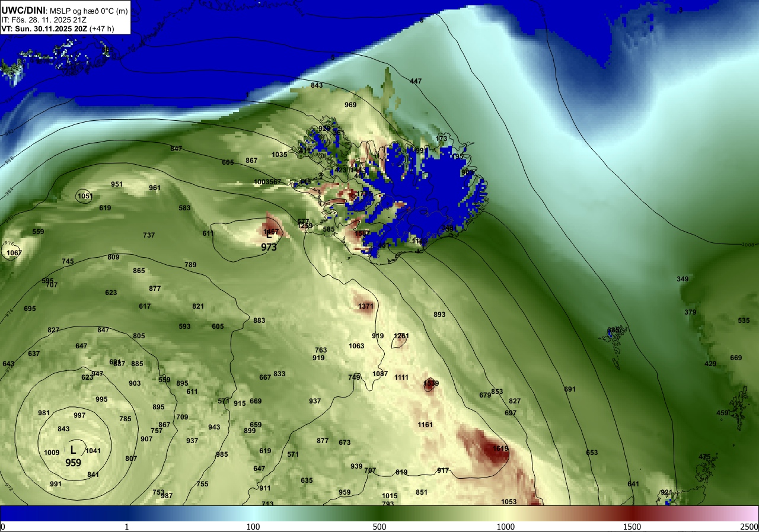The height and width of the screenshot is (532, 759).
Task: Click the 1161 height value on the map
Action: point(425,425)
